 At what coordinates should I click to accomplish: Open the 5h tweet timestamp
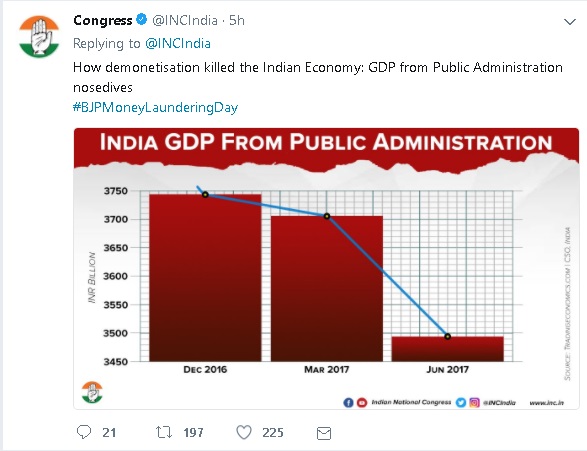tap(237, 20)
